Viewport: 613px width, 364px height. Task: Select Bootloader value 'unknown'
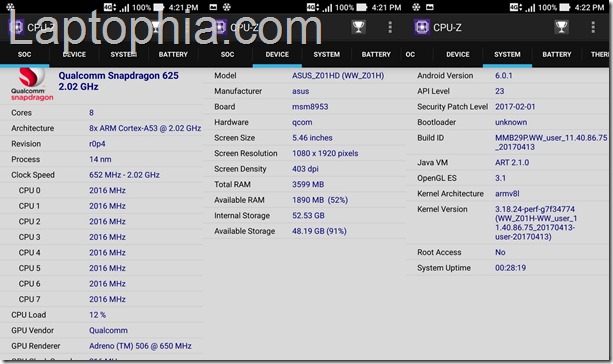point(511,122)
